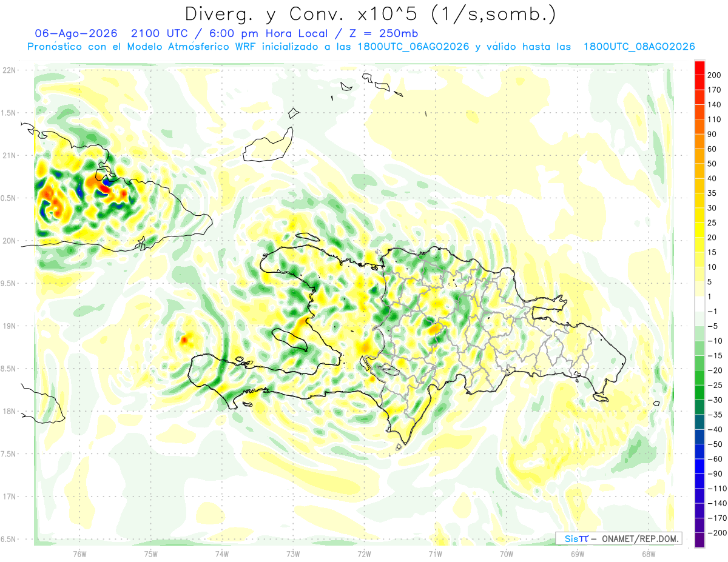Click the longitude axis label '71W'
Viewport: 728px width, 562px height.
click(435, 554)
